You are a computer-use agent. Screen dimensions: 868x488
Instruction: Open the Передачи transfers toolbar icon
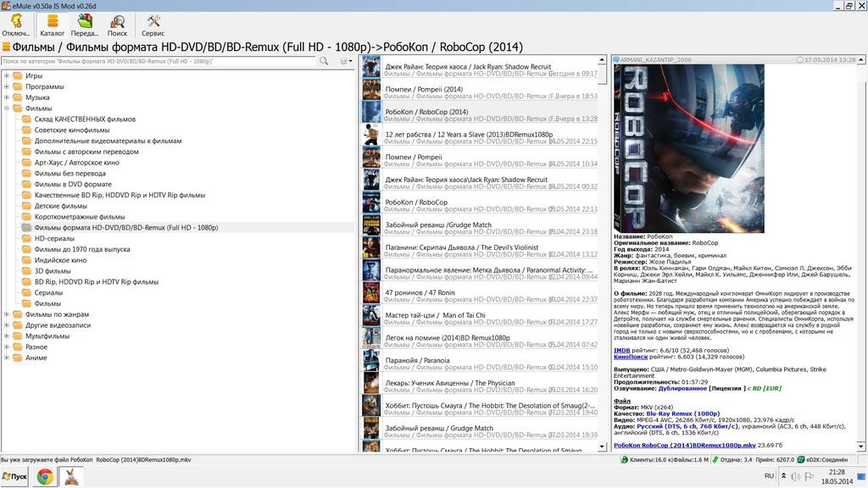[85, 25]
